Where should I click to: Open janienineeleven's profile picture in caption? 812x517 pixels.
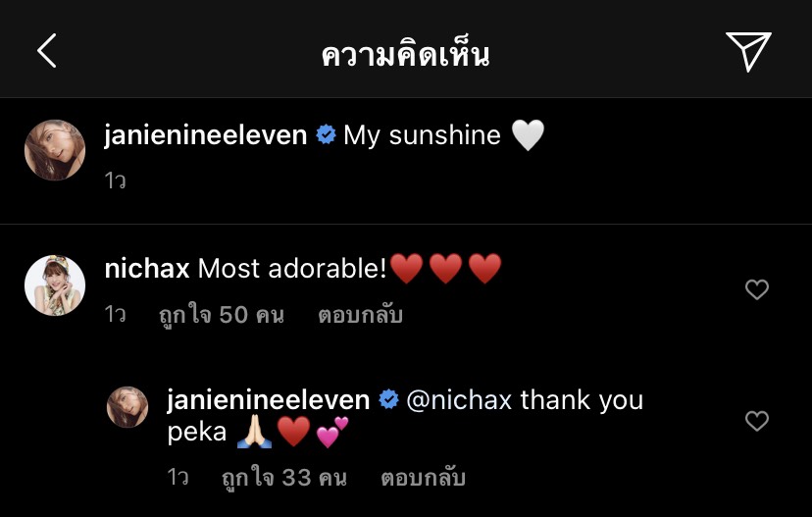55,150
